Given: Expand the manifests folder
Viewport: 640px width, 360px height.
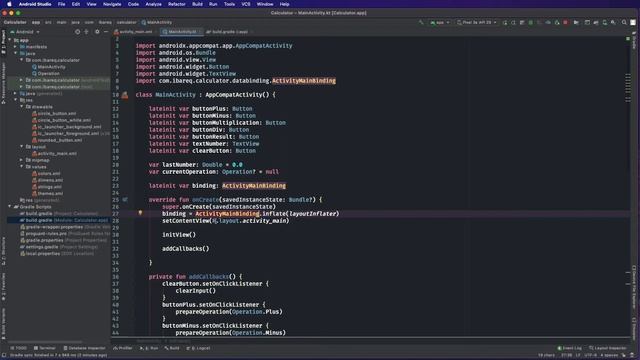Looking at the screenshot, I should coord(16,47).
